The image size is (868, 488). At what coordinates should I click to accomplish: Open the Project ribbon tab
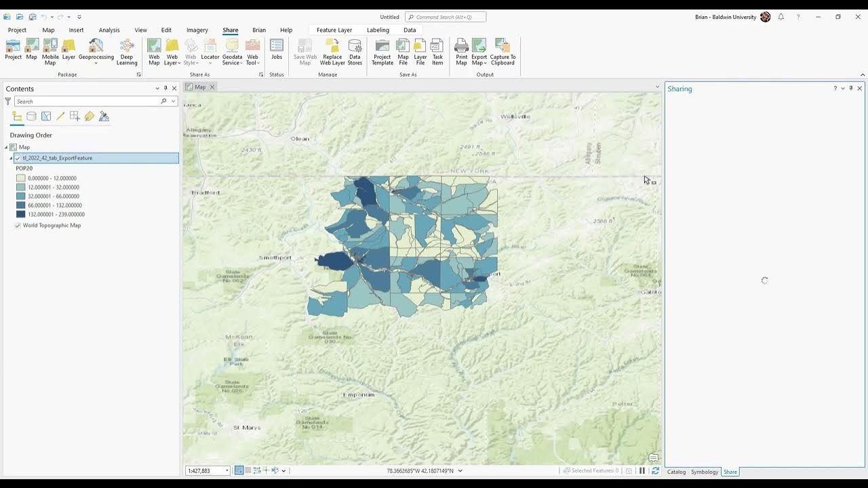17,30
